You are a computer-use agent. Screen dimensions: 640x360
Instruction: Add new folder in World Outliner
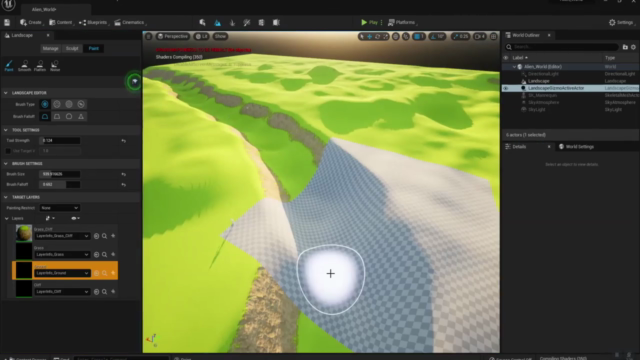point(625,47)
